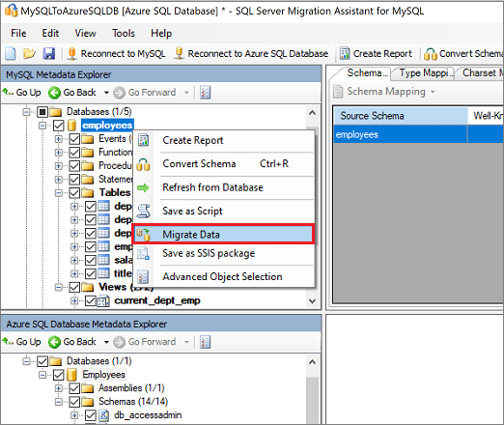
Task: Click the Schema Mapping document icon
Action: point(338,92)
